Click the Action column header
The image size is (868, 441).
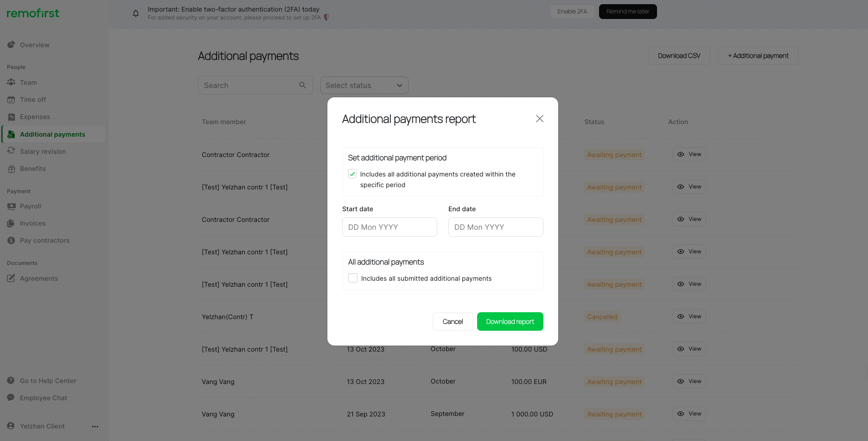[x=678, y=122]
